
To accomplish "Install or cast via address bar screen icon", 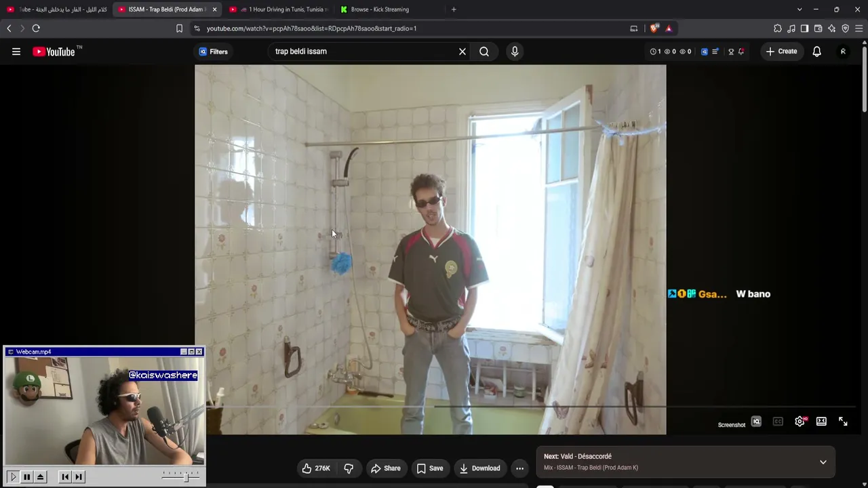I will point(634,28).
